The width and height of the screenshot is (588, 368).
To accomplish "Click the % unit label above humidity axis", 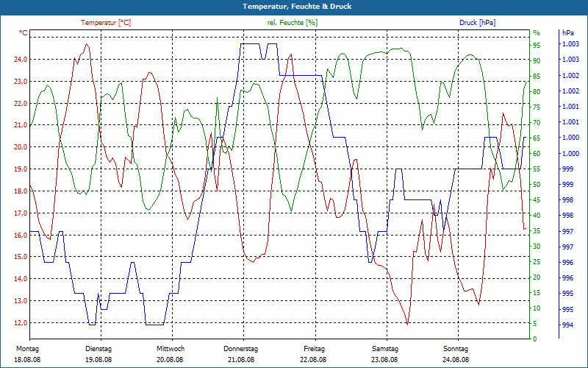I will tap(537, 33).
